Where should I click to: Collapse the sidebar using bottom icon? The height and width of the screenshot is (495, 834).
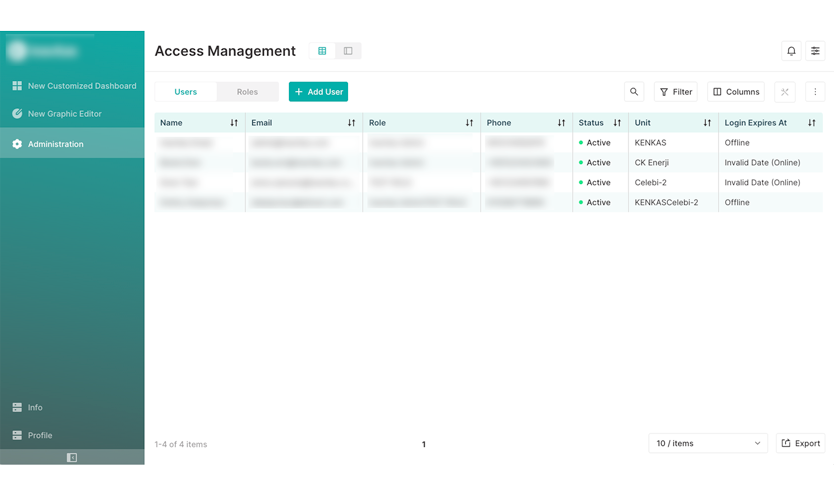(x=72, y=457)
